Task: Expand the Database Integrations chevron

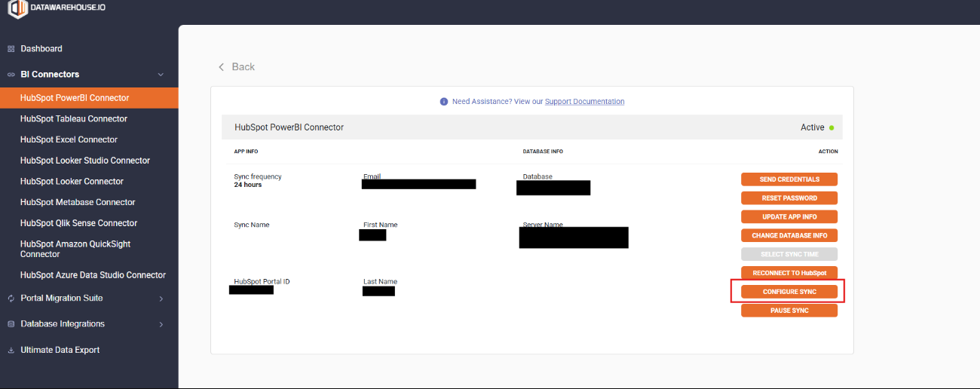Action: click(x=161, y=324)
